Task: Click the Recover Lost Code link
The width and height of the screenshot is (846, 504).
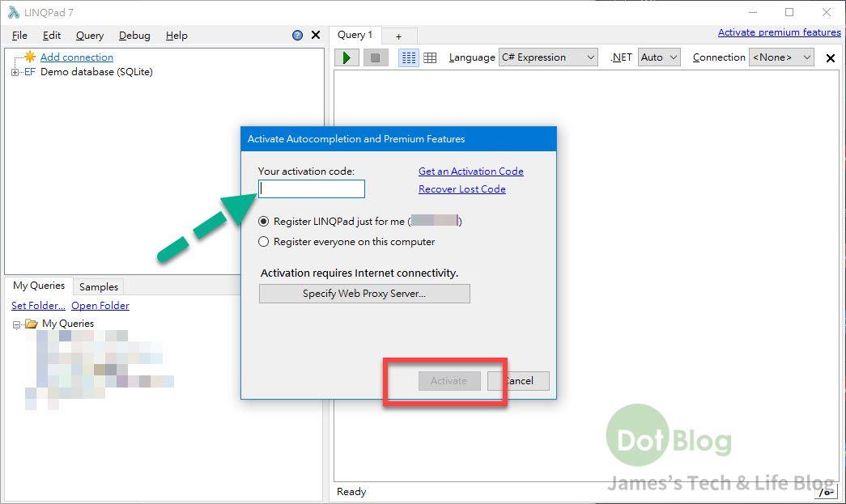Action: [x=461, y=189]
